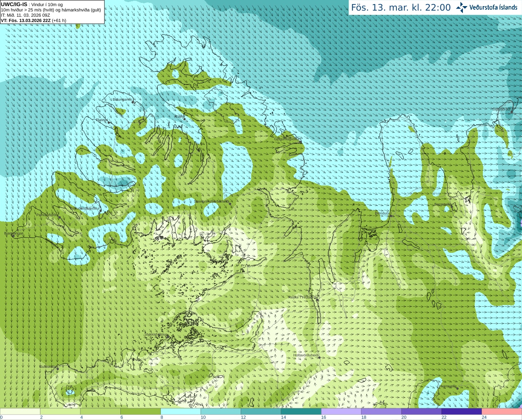Click the 'VT: Fös. 13.03.2026 22Z' line
This screenshot has height=420, width=522.
click(x=33, y=20)
